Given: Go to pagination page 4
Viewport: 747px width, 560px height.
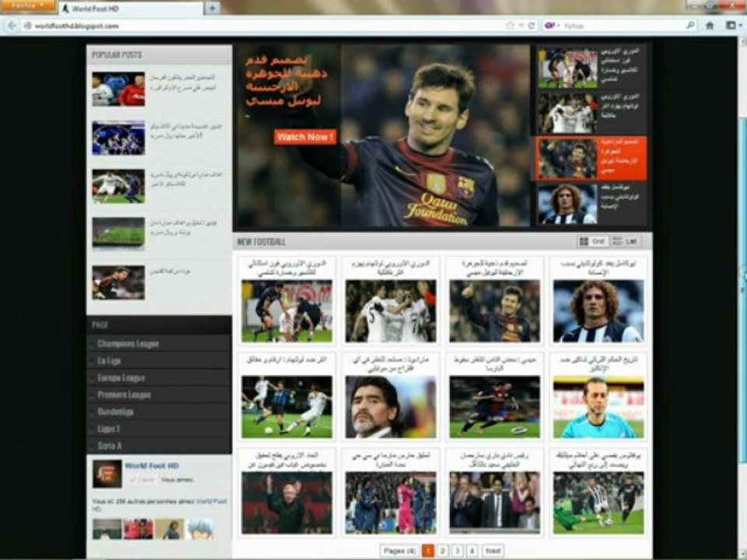Looking at the screenshot, I should [472, 551].
